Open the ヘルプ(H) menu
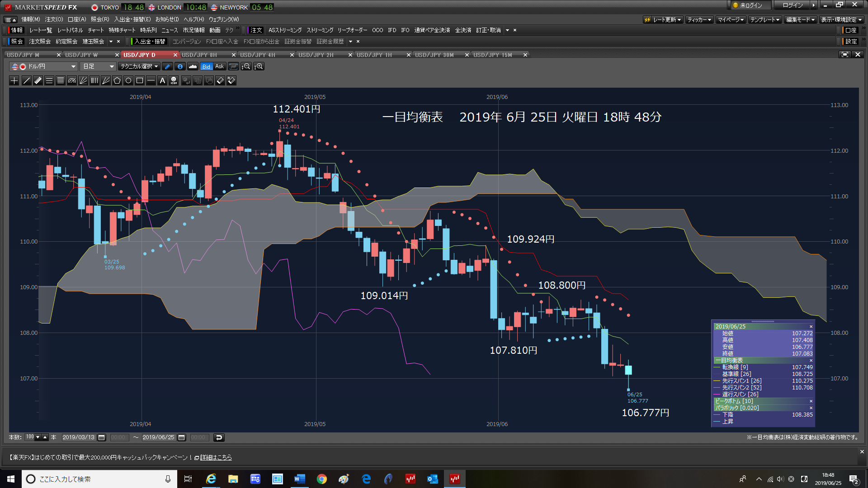The height and width of the screenshot is (488, 868). coord(193,19)
